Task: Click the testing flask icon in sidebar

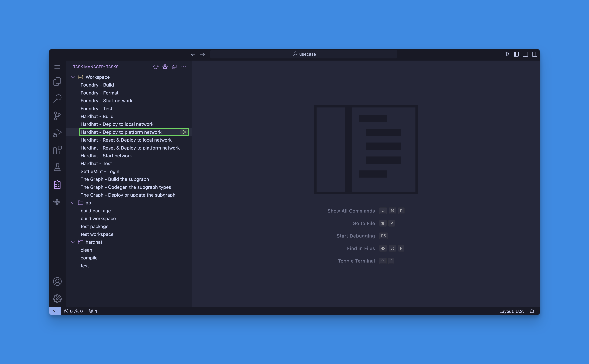Action: (x=58, y=167)
